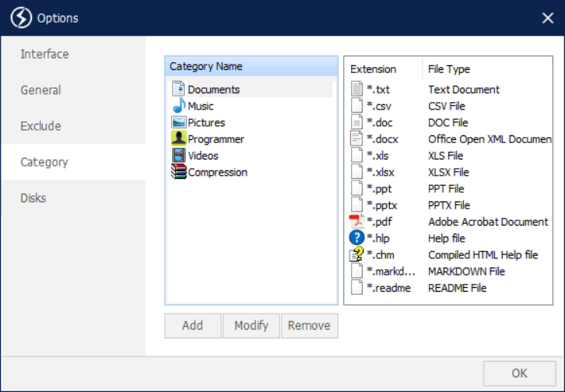Click the *.readme file icon

356,287
